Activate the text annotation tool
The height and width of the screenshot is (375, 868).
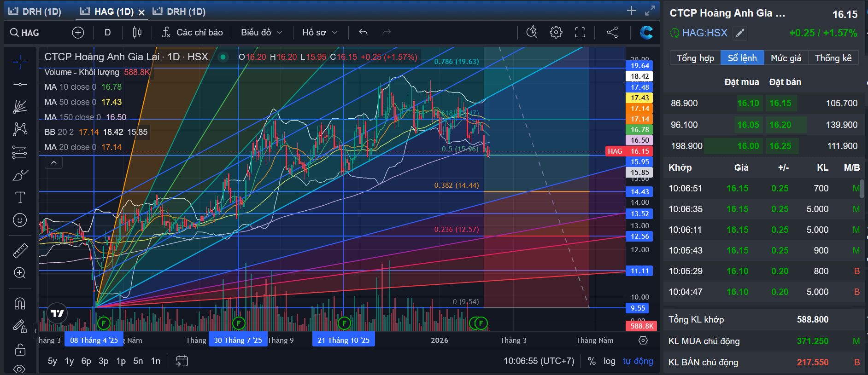click(x=20, y=197)
